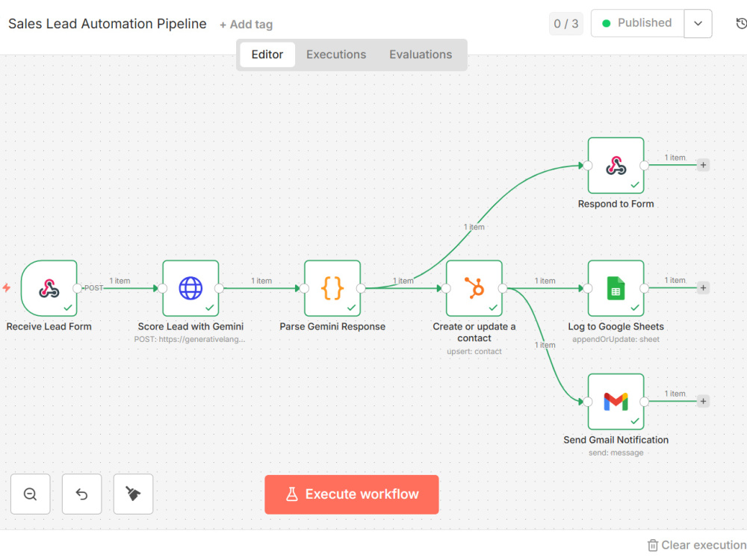This screenshot has height=560, width=747.
Task: Click the Log to Google Sheets label text
Action: tap(616, 327)
